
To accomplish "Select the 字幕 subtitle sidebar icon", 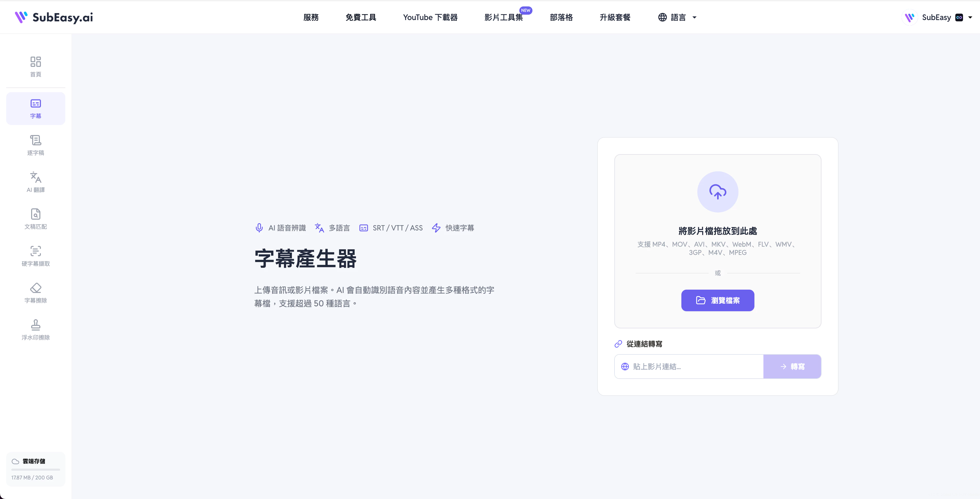I will [36, 103].
